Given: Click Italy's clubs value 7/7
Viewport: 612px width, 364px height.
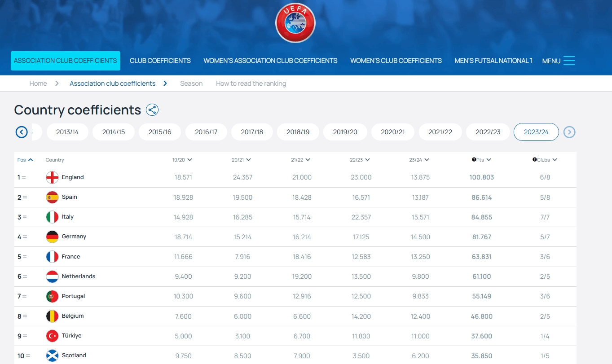Looking at the screenshot, I should [545, 217].
